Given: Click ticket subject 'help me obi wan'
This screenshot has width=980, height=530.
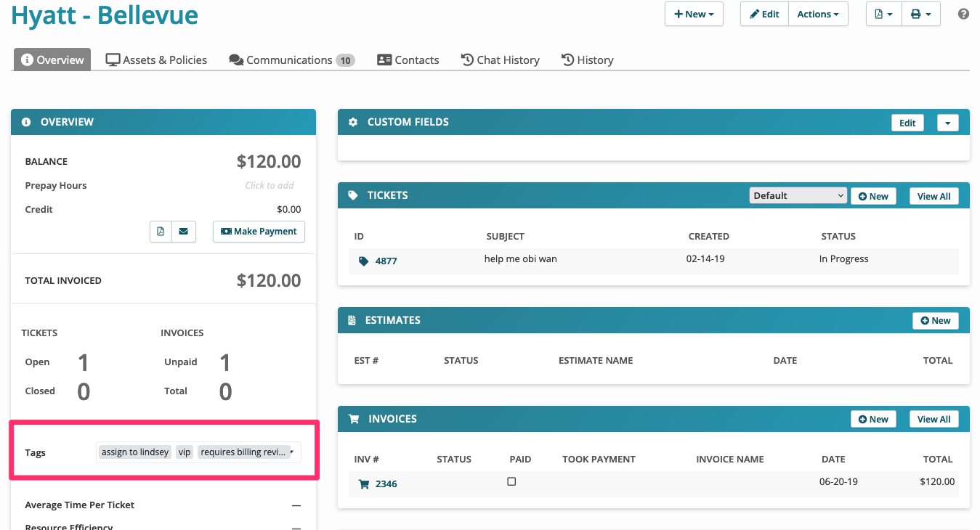Looking at the screenshot, I should [x=521, y=258].
